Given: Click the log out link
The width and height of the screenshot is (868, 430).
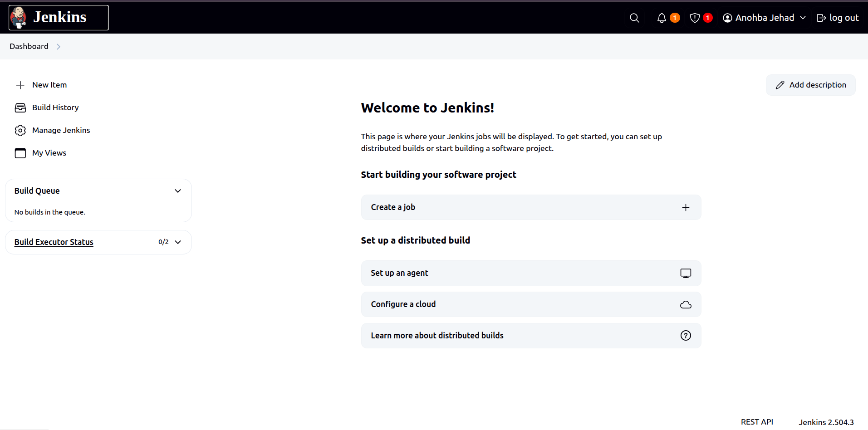Looking at the screenshot, I should pyautogui.click(x=838, y=18).
